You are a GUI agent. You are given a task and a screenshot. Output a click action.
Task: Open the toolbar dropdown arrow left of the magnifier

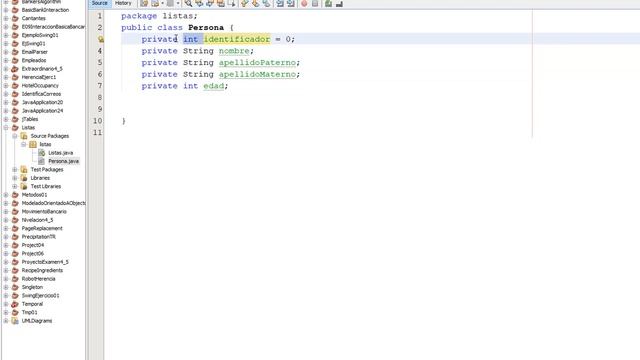pyautogui.click(x=178, y=4)
